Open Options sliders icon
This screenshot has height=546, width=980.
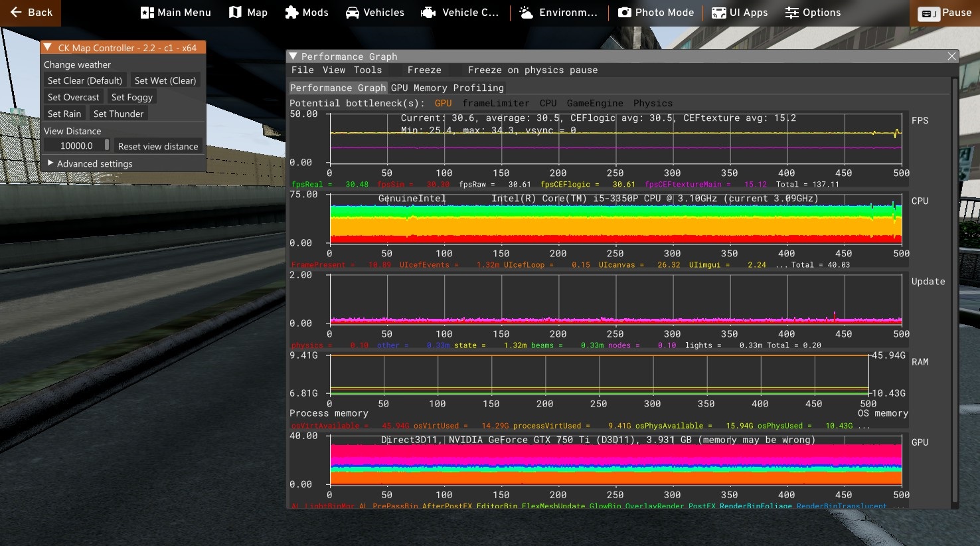(792, 13)
